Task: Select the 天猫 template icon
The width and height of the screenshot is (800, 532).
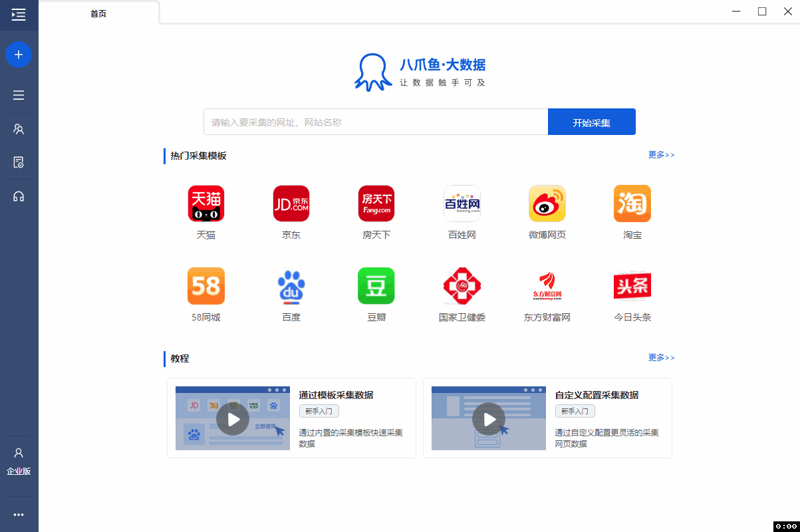Action: [x=206, y=203]
